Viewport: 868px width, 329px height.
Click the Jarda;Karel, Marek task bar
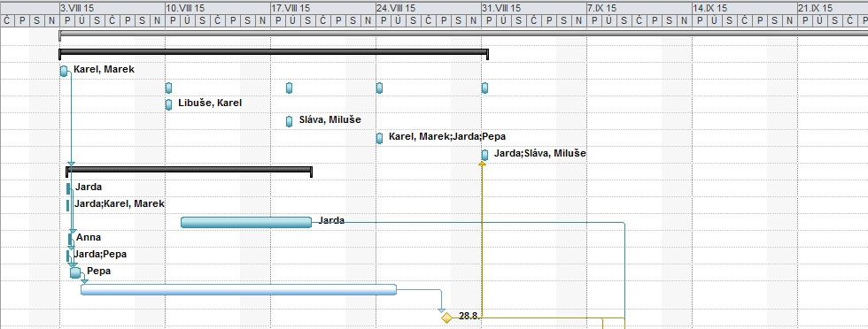(68, 205)
